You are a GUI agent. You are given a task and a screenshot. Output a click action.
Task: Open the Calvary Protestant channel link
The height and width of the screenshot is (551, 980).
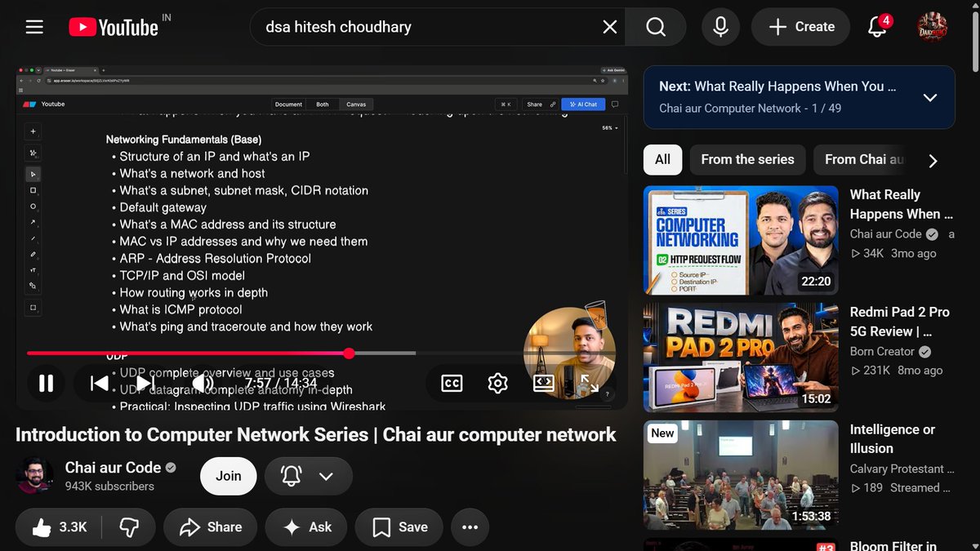[902, 469]
